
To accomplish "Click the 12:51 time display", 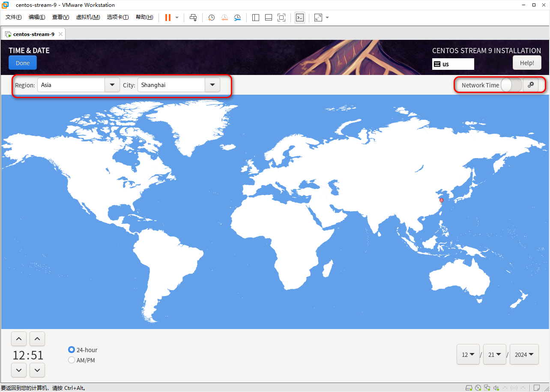I will click(x=28, y=355).
